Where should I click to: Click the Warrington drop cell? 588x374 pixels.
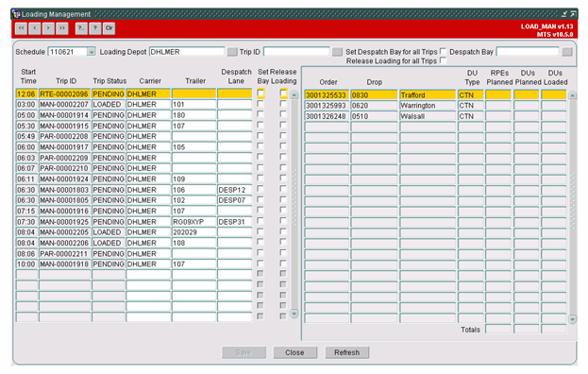click(x=428, y=106)
